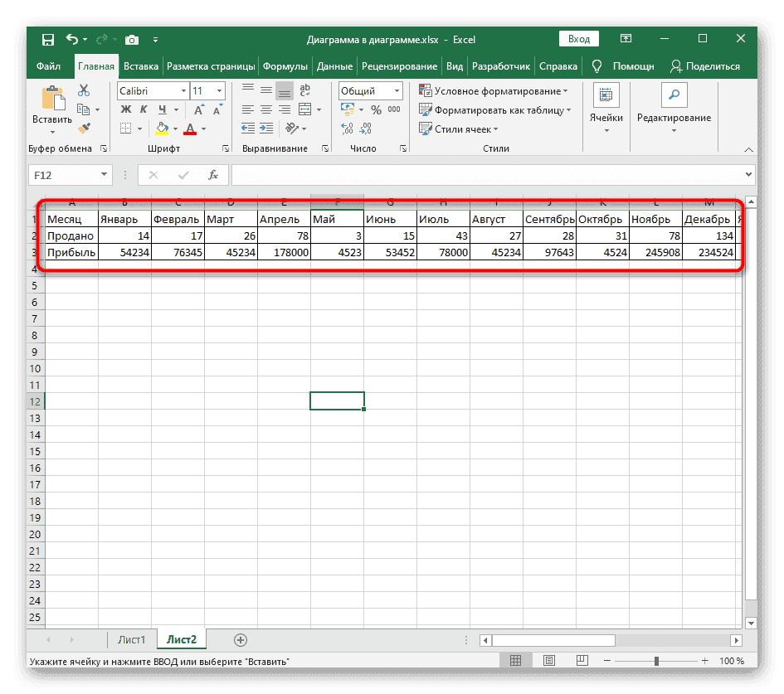Viewport: 784px width, 694px height.
Task: Click the Поделиться share button
Action: tap(705, 66)
